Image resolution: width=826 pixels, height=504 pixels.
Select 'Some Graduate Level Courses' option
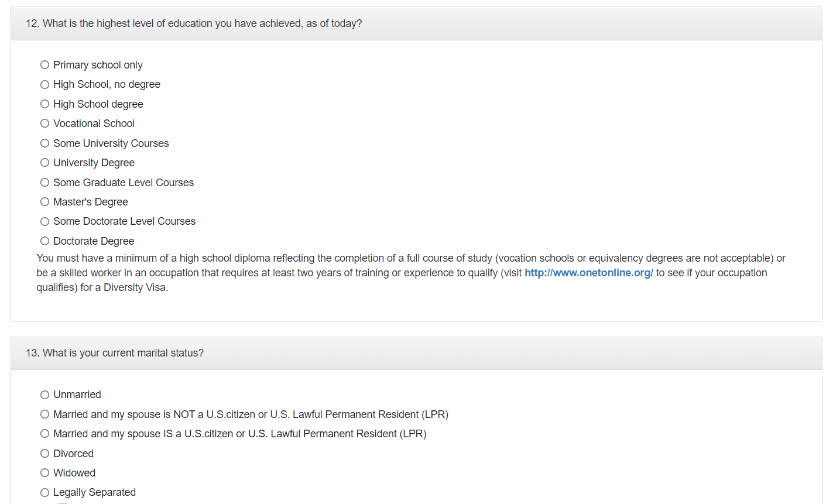pos(44,183)
